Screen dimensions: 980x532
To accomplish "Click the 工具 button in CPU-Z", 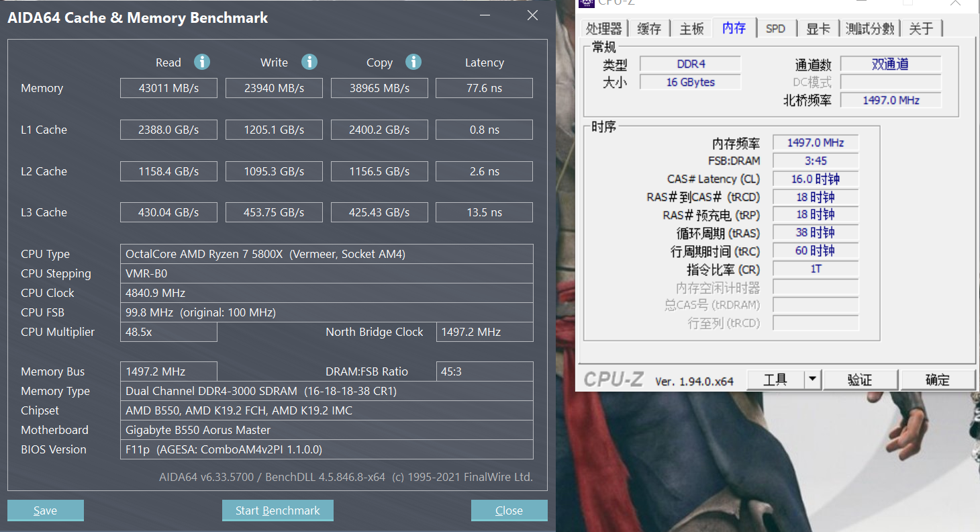I will (775, 380).
